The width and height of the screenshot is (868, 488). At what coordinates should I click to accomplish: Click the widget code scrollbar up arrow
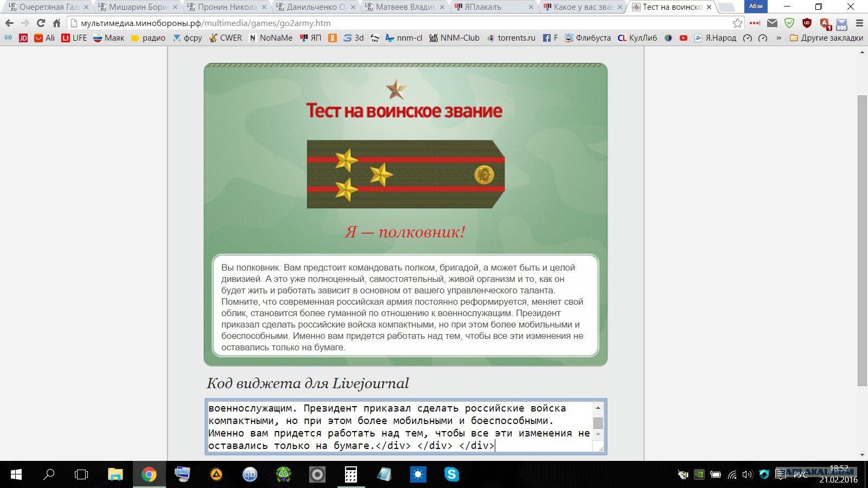click(x=598, y=408)
